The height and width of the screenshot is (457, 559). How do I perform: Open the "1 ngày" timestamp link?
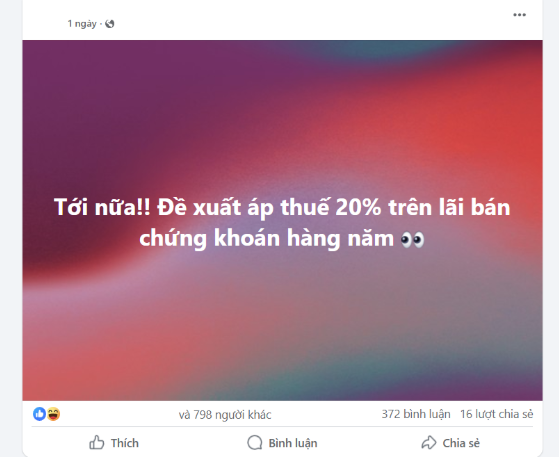pos(82,24)
